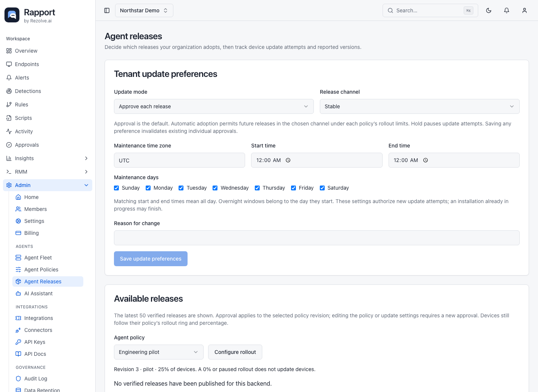Screen dimensions: 538x392
Task: Open the Release channel dropdown
Action: pyautogui.click(x=420, y=106)
